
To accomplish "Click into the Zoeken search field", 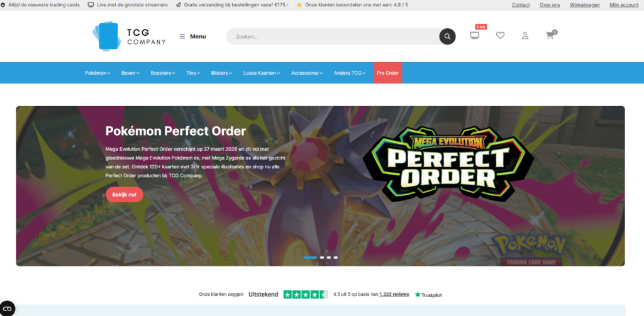I will pyautogui.click(x=333, y=36).
